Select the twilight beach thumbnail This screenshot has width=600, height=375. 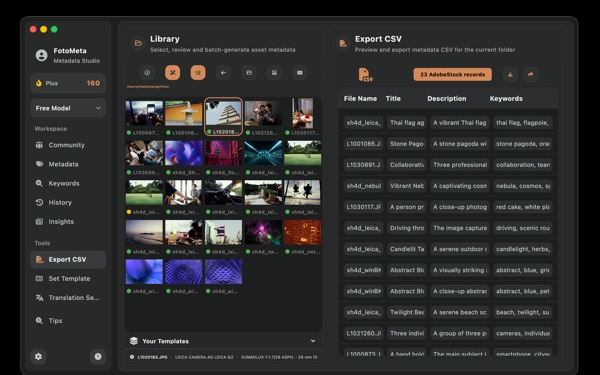144,232
